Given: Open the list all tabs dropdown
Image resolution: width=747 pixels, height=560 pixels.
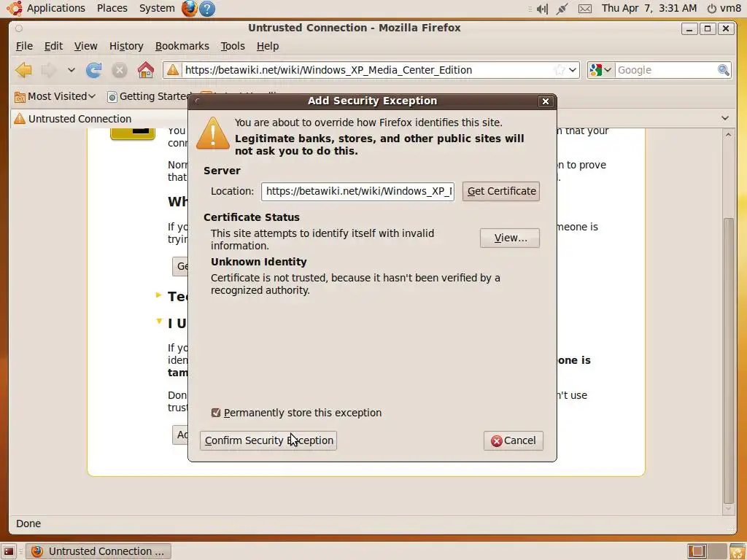Looking at the screenshot, I should coord(725,118).
